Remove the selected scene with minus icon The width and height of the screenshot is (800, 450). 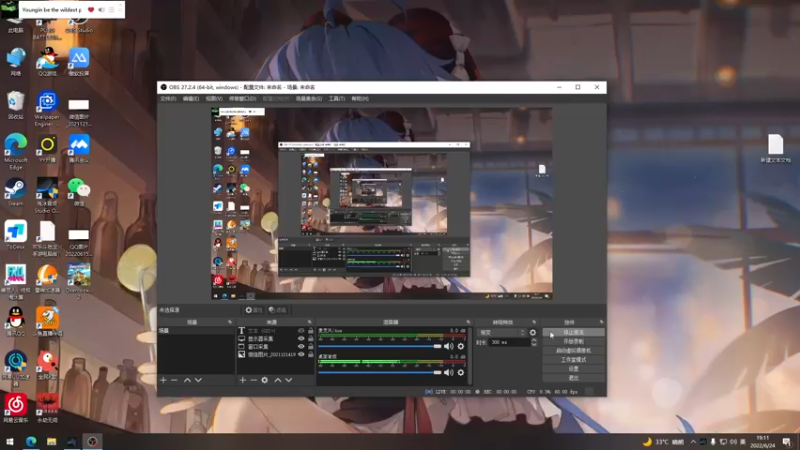174,380
